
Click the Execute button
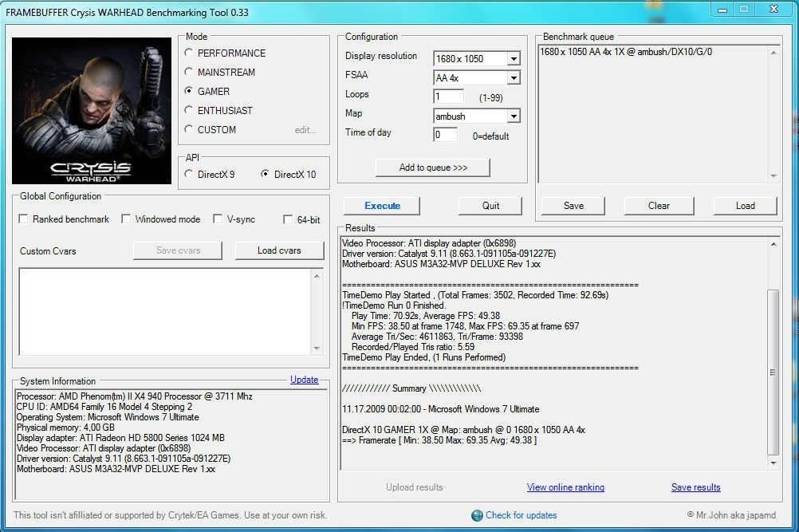382,206
